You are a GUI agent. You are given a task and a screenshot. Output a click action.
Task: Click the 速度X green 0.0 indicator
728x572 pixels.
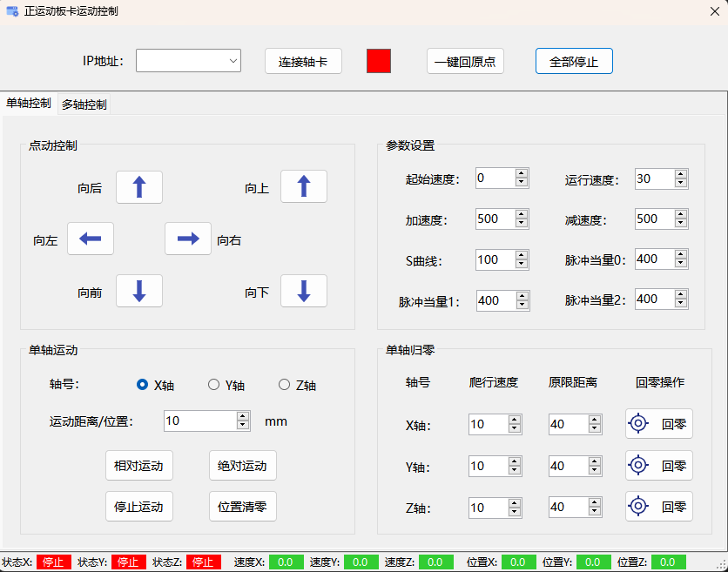[286, 562]
